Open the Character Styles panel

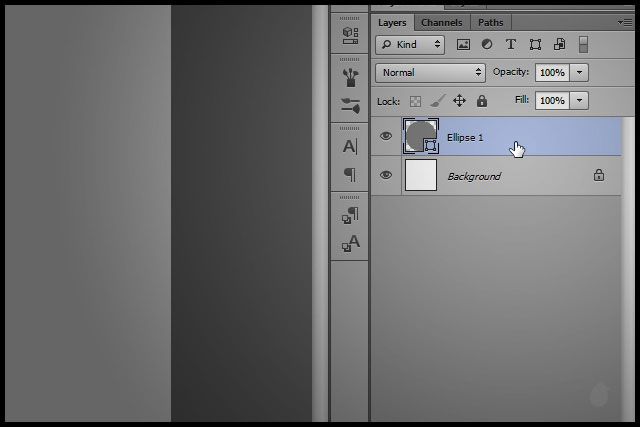click(x=349, y=243)
